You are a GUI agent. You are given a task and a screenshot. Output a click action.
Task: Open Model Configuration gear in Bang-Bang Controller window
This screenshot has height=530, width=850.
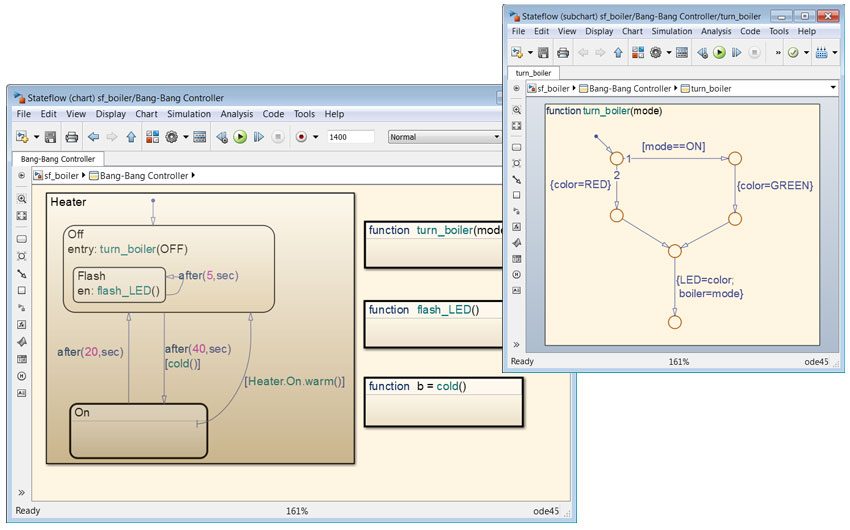point(172,137)
